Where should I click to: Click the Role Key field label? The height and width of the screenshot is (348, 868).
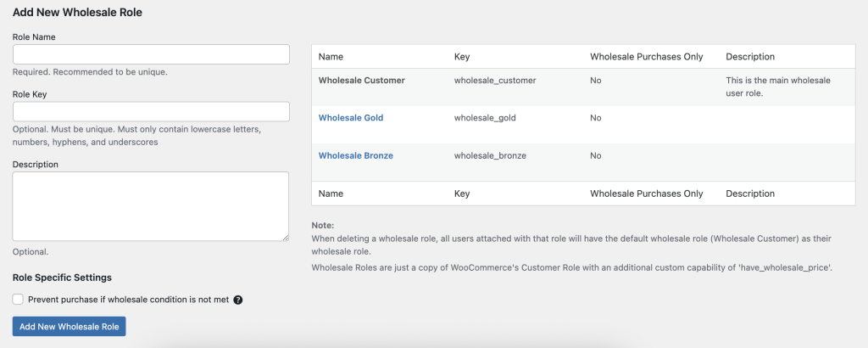tap(30, 94)
